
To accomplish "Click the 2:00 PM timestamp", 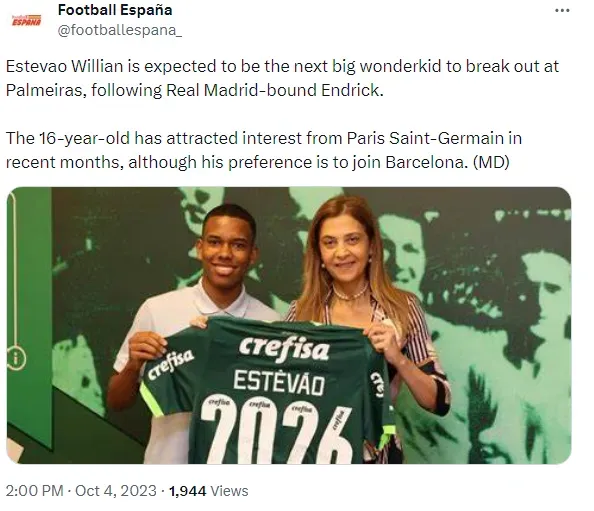I will pos(34,491).
